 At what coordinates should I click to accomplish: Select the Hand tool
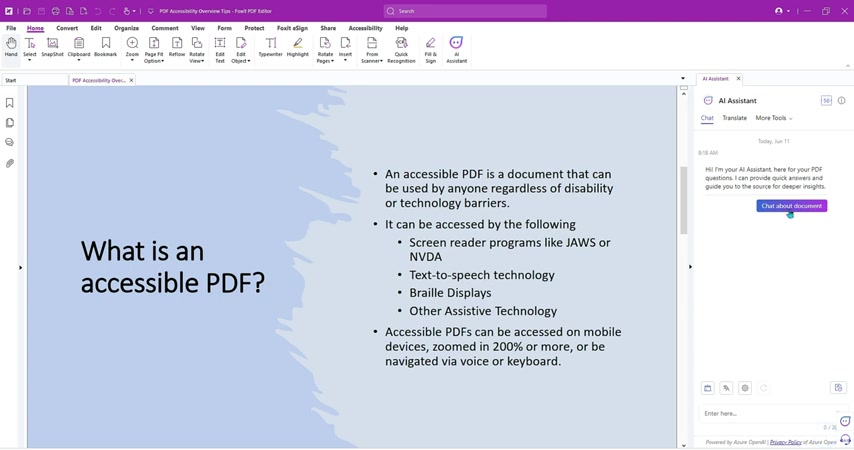(11, 47)
